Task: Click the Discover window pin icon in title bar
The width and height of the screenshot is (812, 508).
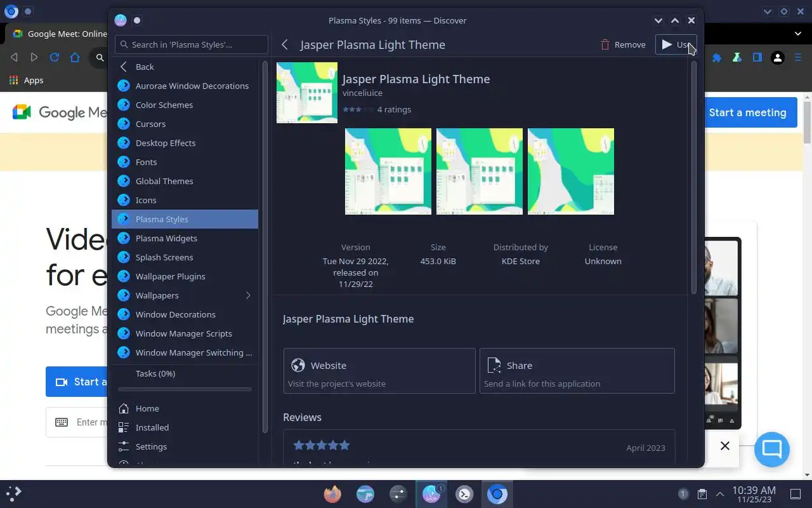Action: point(137,20)
